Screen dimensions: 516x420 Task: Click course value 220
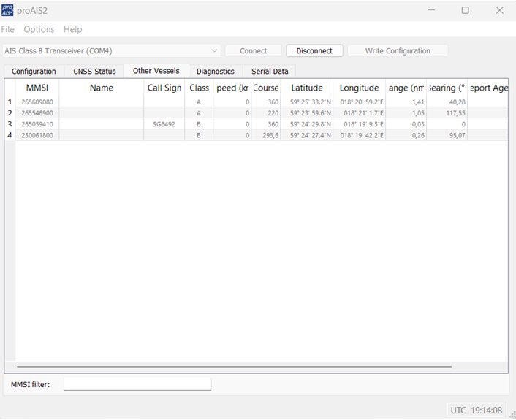pos(266,113)
